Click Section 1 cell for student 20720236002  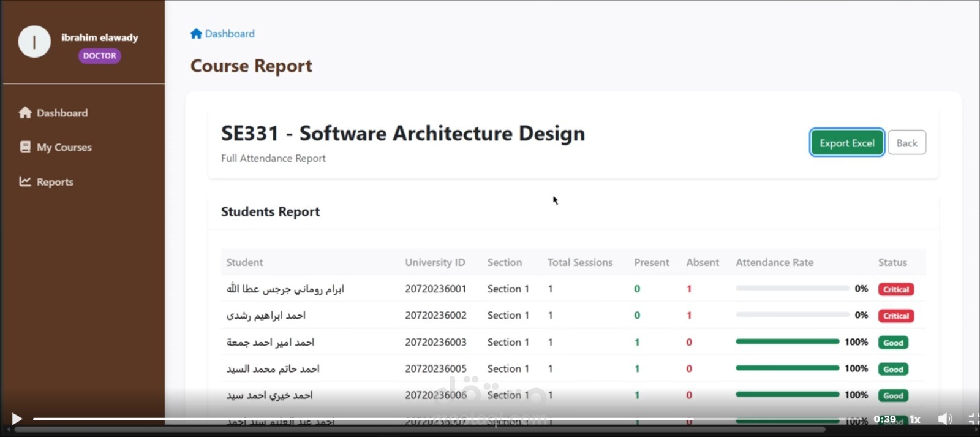pyautogui.click(x=508, y=315)
